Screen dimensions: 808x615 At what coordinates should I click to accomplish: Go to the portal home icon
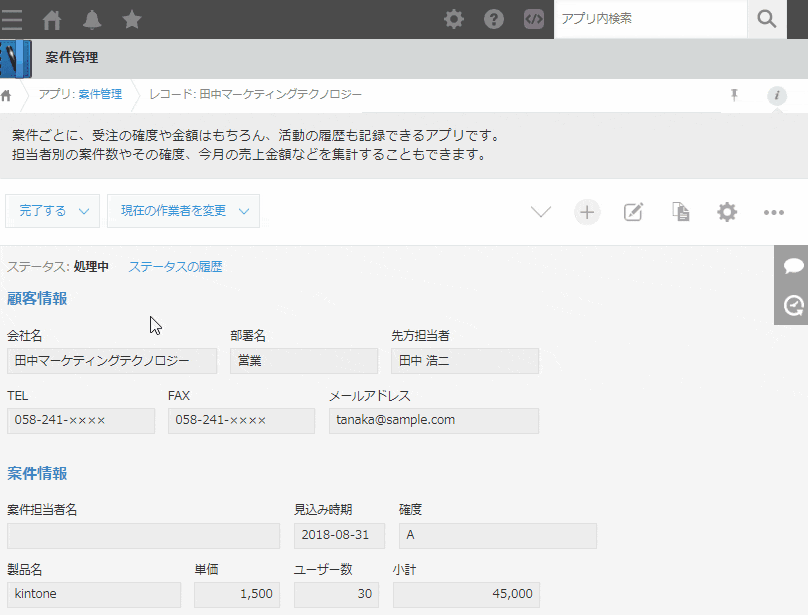[x=52, y=20]
